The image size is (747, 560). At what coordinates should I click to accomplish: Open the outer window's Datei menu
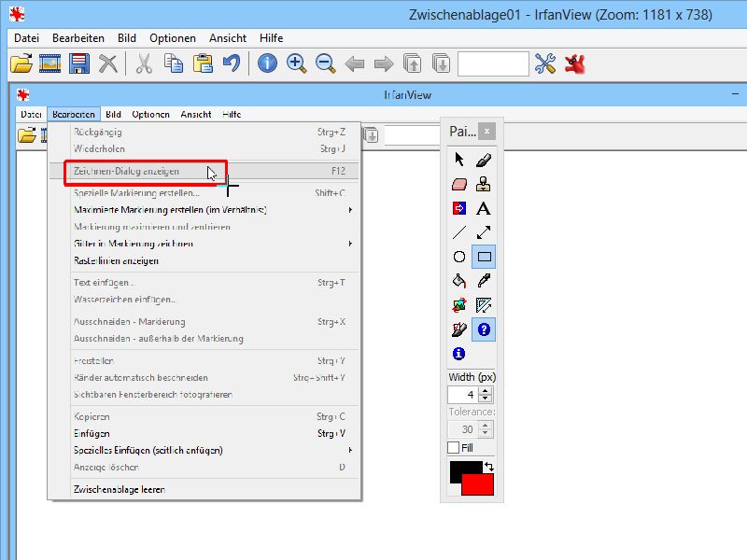click(27, 38)
